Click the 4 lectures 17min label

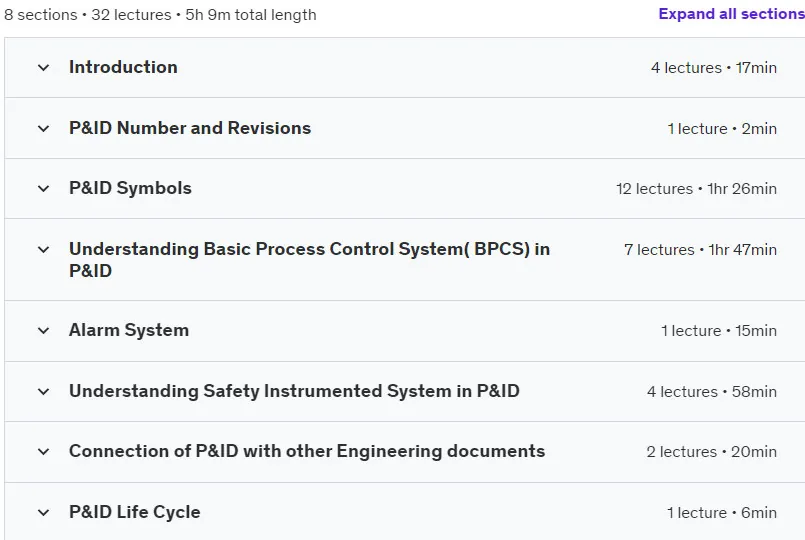tap(714, 68)
